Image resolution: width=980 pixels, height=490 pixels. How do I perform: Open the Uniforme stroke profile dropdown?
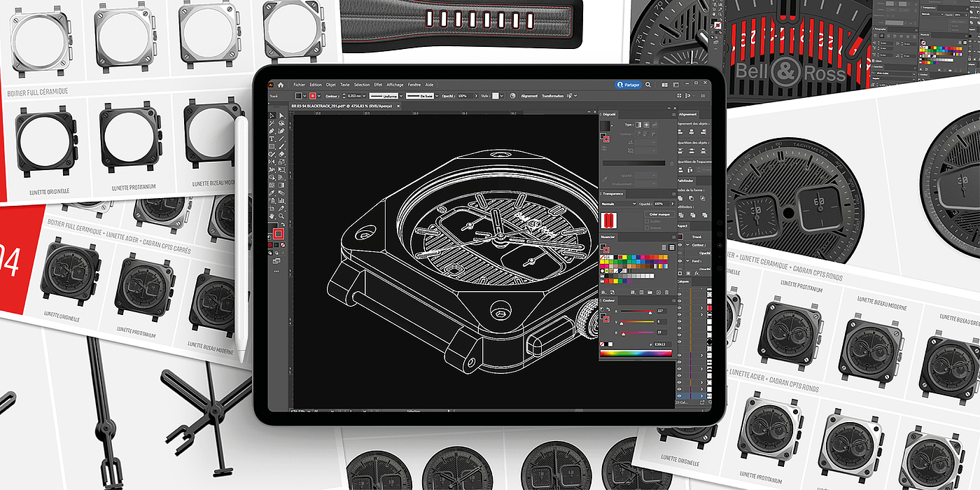(x=402, y=96)
